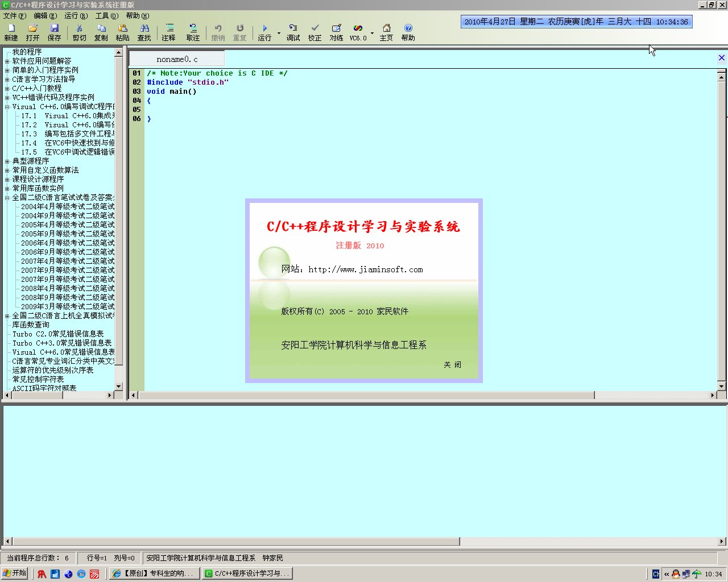The width and height of the screenshot is (728, 582).
Task: Open dropdown arrow next to 运行 button
Action: 279,33
